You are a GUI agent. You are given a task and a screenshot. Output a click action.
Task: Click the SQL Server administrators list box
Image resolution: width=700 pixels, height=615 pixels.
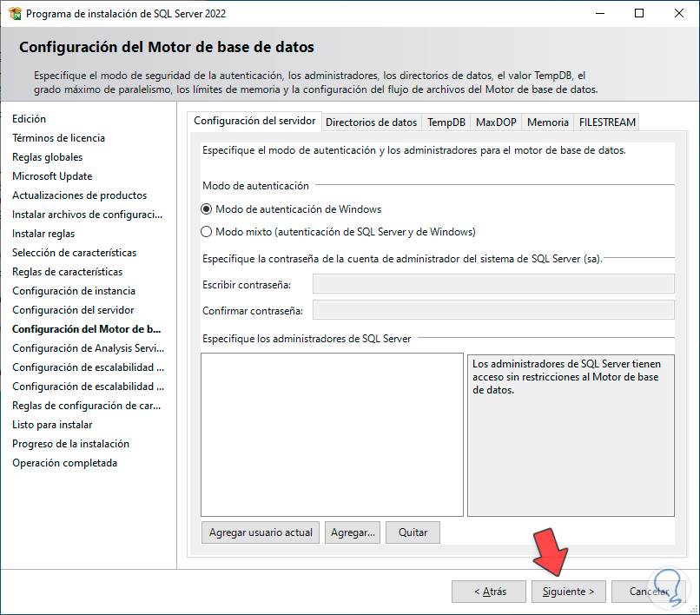click(332, 434)
